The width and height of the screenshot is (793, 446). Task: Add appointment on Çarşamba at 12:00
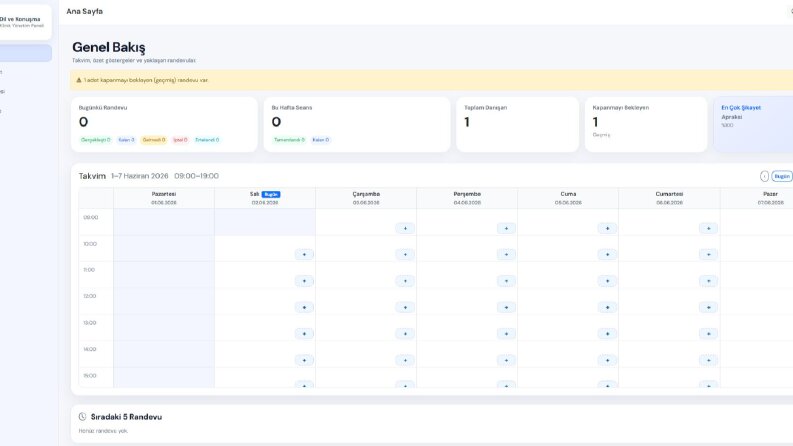[x=405, y=307]
